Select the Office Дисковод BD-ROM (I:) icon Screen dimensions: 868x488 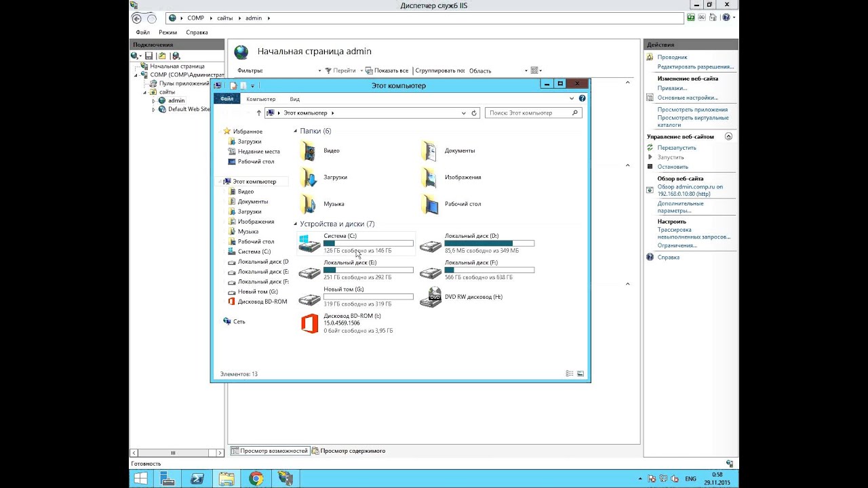click(x=309, y=323)
